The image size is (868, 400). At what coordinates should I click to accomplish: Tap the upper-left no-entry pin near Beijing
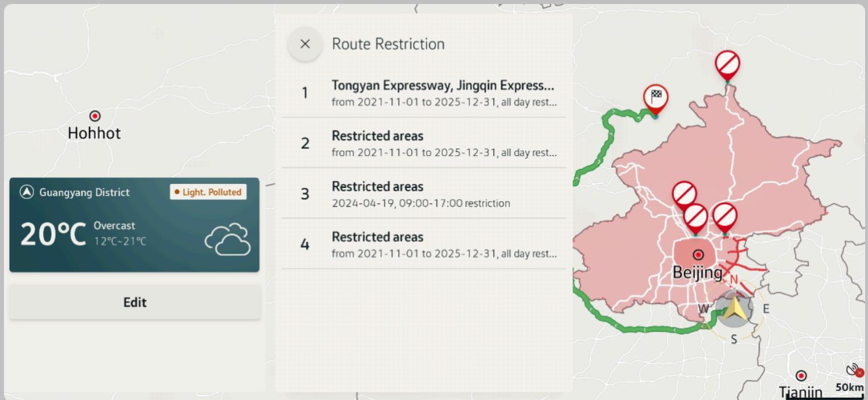pos(684,195)
